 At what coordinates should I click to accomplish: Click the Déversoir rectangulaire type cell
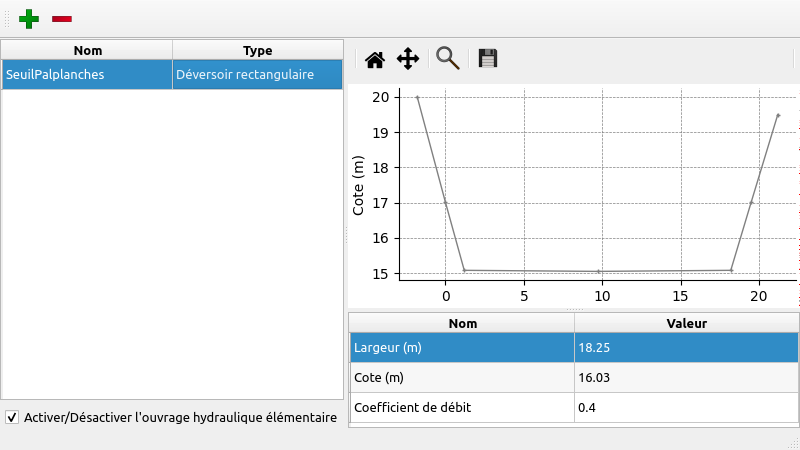tap(257, 74)
